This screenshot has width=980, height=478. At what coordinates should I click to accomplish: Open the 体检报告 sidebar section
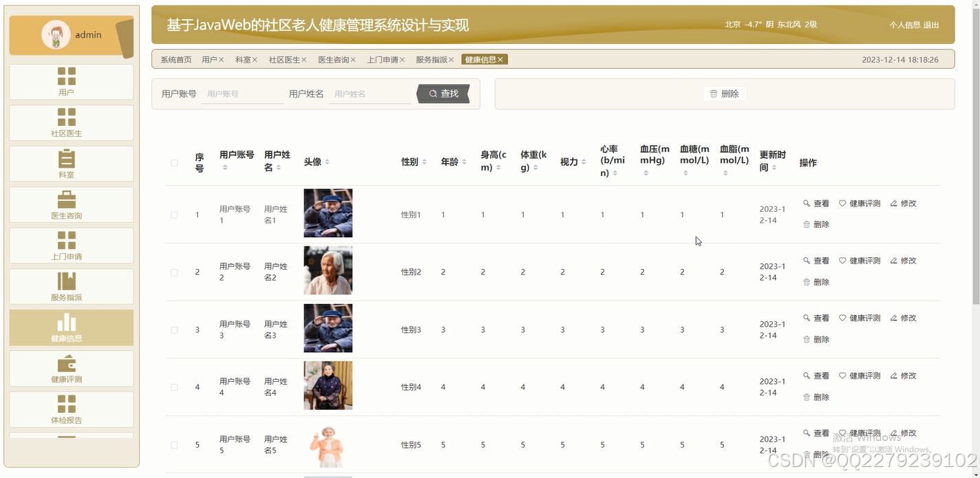pyautogui.click(x=71, y=409)
